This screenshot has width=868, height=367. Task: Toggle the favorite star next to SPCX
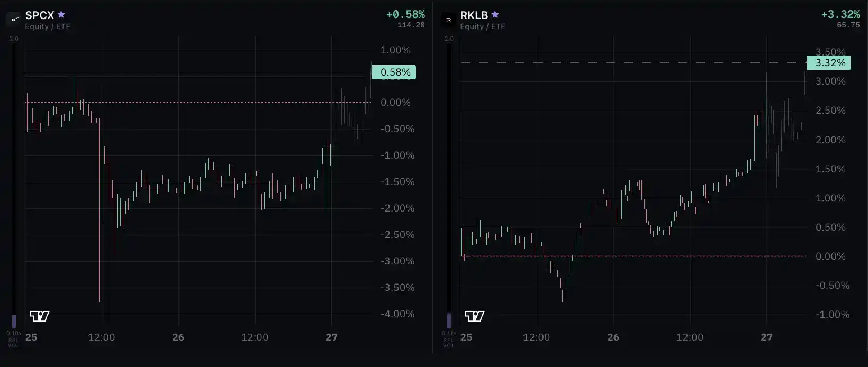coord(61,15)
